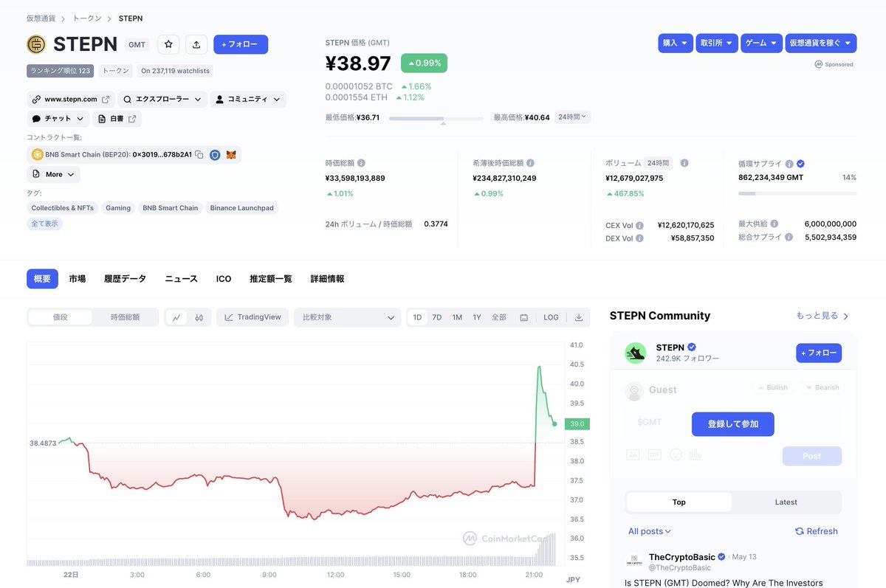Click the フォロー button beside GMT
886x588 pixels.
tap(241, 44)
